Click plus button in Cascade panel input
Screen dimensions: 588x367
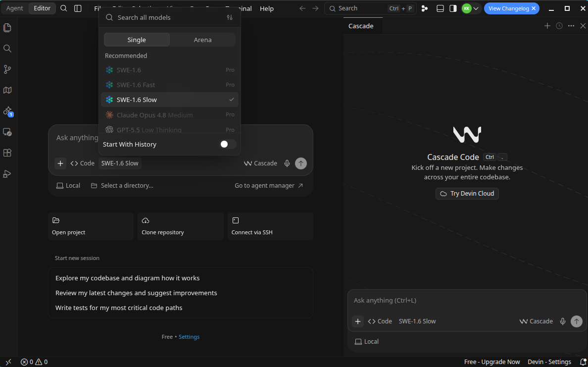[358, 321]
